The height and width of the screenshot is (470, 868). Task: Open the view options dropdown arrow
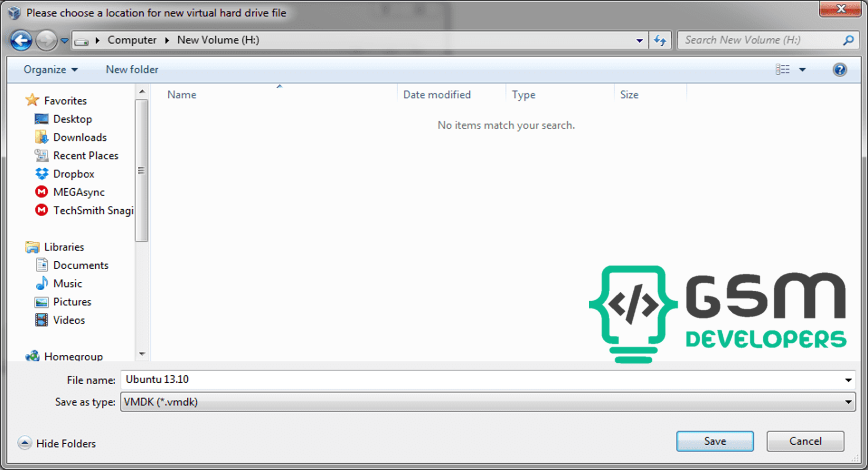[x=802, y=69]
